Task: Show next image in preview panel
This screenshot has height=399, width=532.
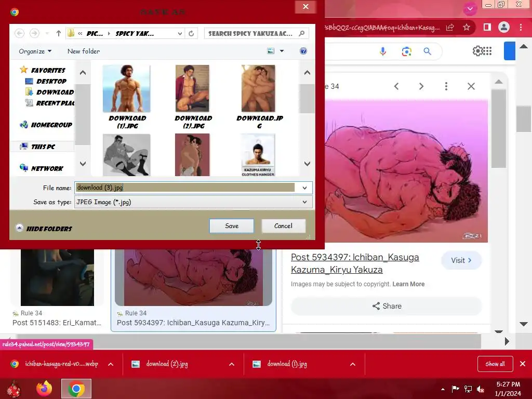Action: point(421,86)
